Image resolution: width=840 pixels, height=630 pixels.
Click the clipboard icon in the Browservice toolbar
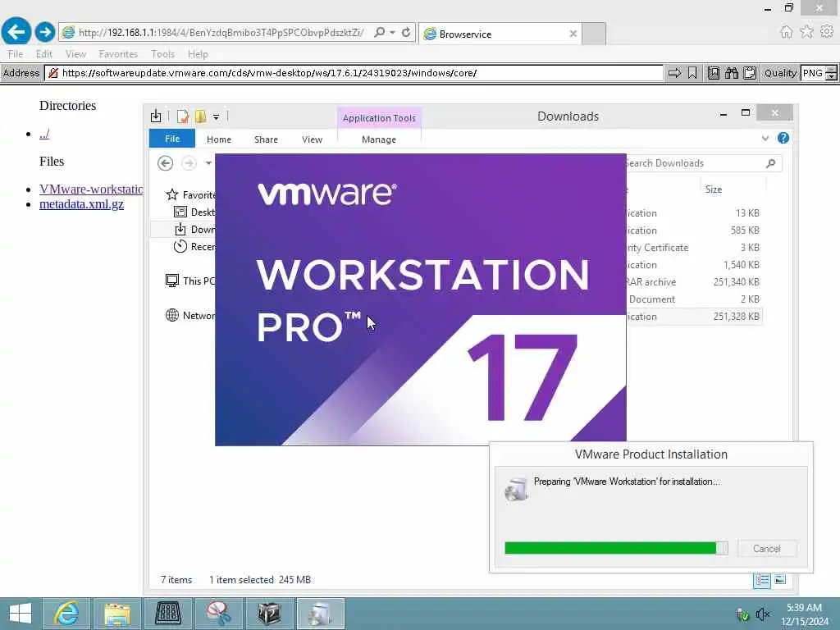pos(750,73)
